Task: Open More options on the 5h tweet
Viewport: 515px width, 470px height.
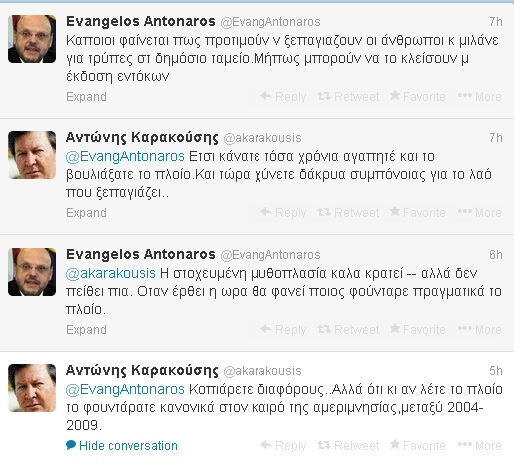Action: click(480, 445)
